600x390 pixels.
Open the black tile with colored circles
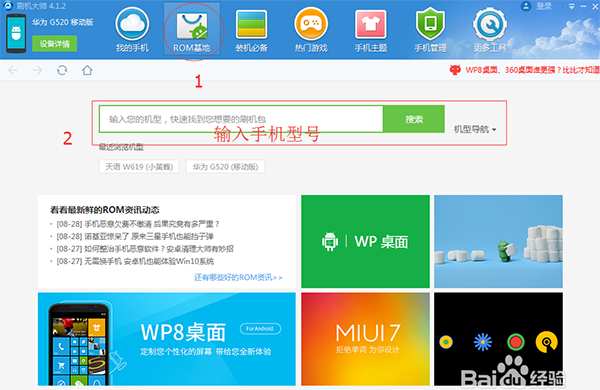tap(498, 339)
